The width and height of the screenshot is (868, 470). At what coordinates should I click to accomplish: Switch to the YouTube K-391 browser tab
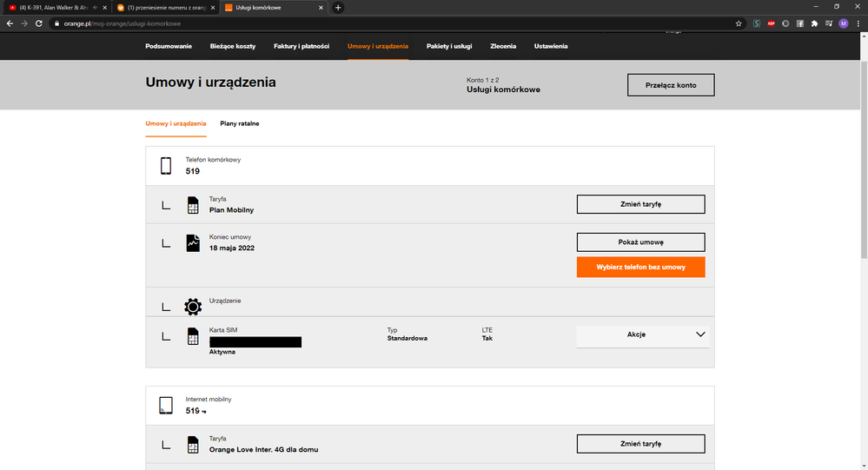click(54, 8)
